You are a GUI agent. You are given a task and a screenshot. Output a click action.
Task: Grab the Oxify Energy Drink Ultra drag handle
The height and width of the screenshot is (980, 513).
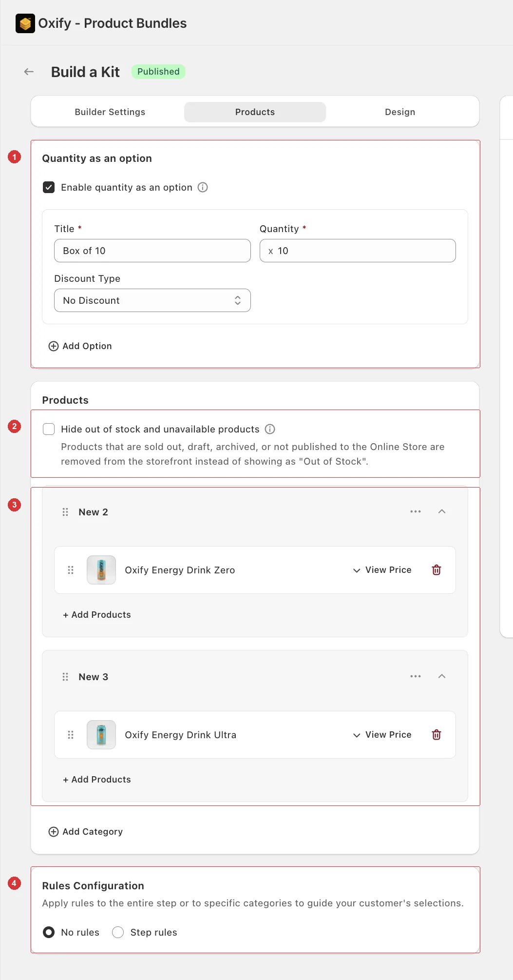point(71,735)
